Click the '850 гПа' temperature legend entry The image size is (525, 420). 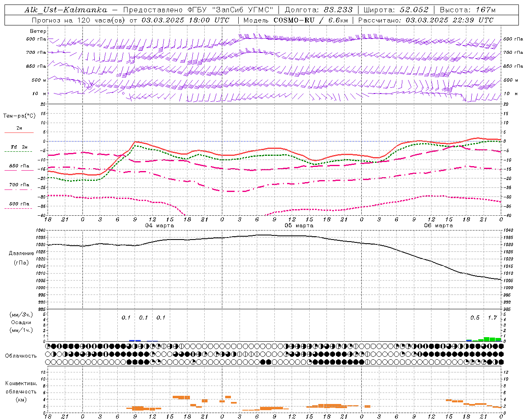(19, 166)
